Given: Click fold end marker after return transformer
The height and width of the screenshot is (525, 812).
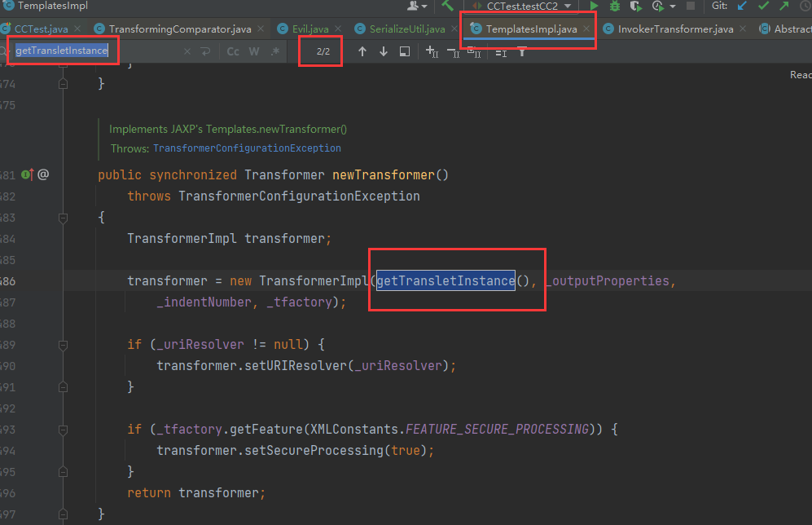Looking at the screenshot, I should pyautogui.click(x=64, y=514).
